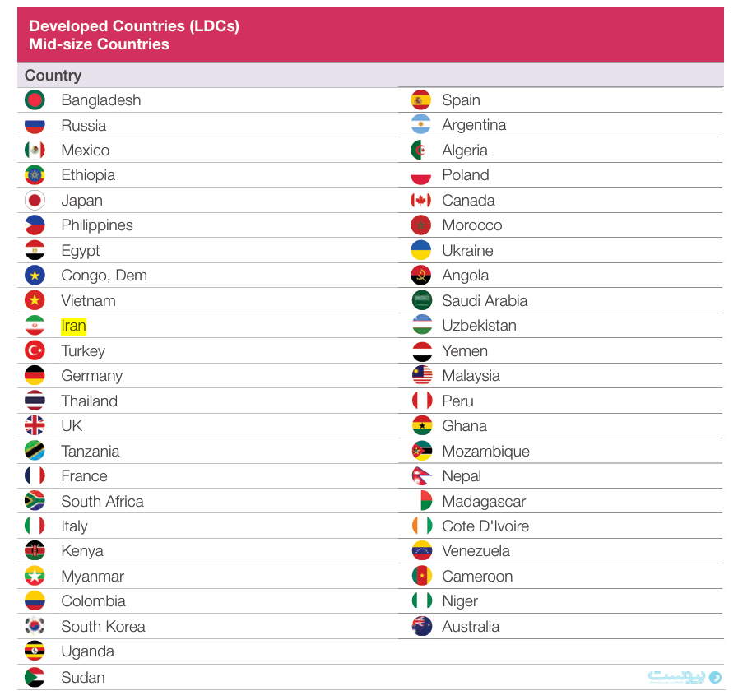Select the Turkey flag icon
Screen dimensions: 738x700
point(35,350)
